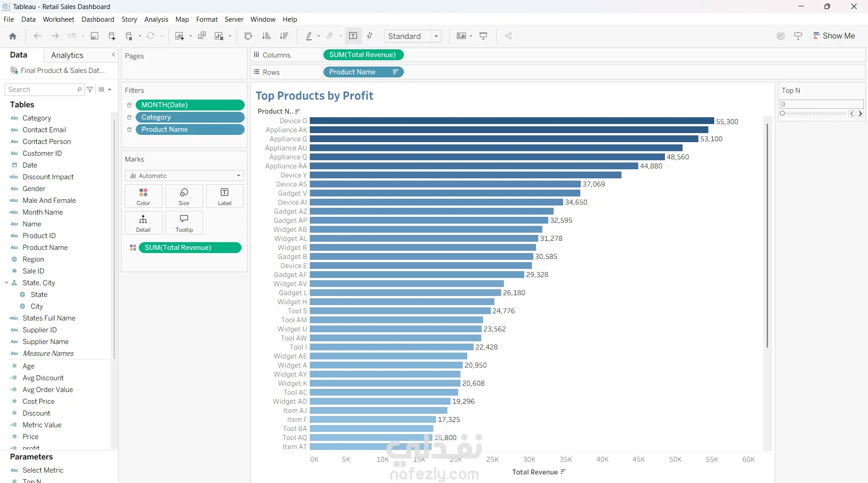Open Presentation Mode from toolbar
Image resolution: width=868 pixels, height=483 pixels.
click(x=484, y=36)
